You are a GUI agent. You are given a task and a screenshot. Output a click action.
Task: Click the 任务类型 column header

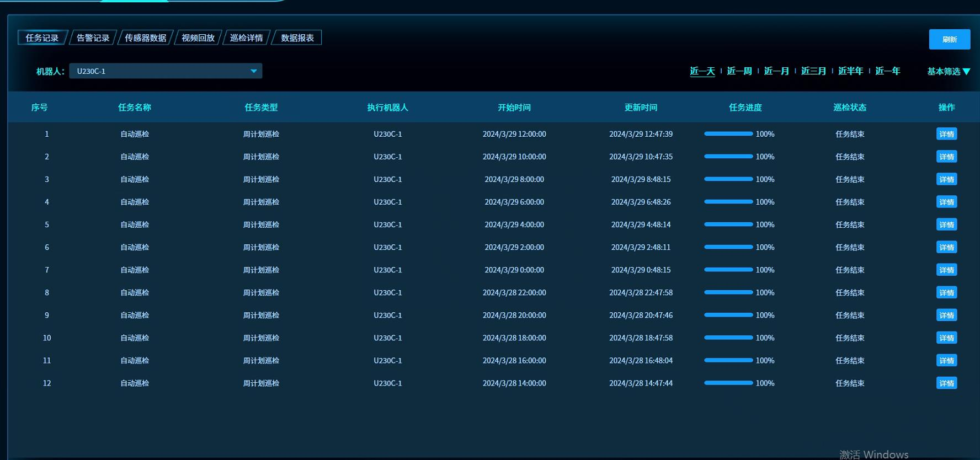tap(261, 107)
